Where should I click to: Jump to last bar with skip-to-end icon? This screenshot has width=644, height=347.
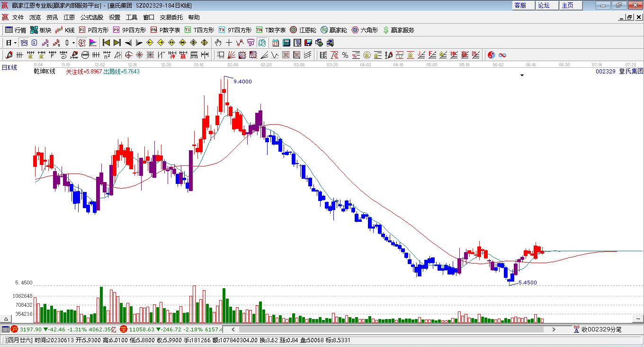117,43
